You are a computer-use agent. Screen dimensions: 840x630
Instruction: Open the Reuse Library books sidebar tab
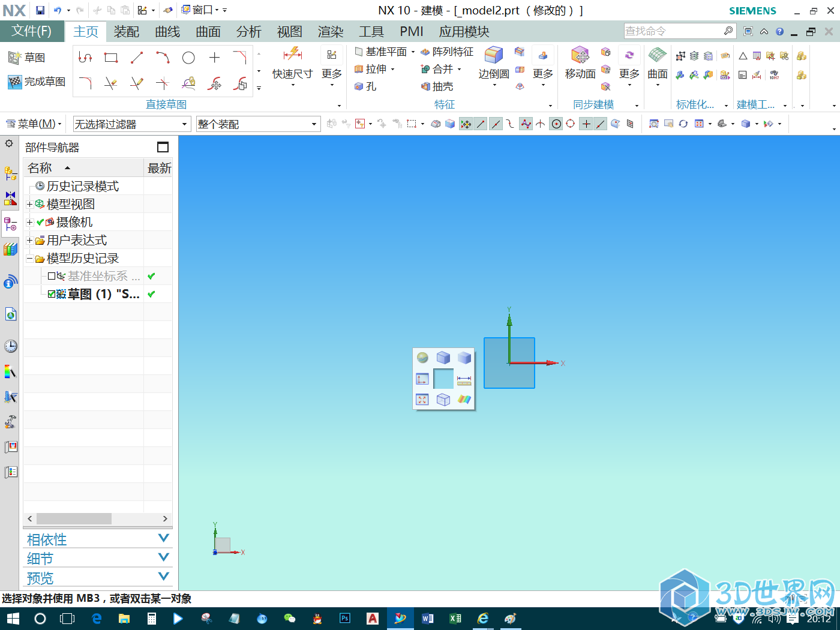(10, 250)
